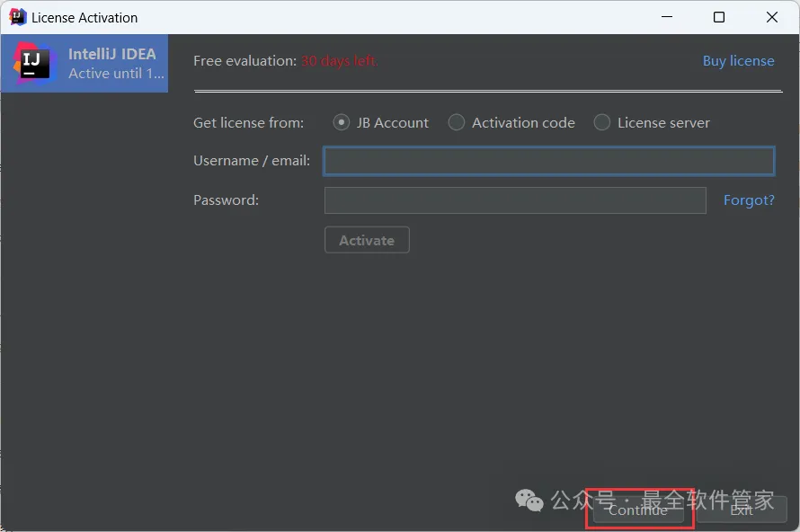Open the Forgot? password link
The height and width of the screenshot is (532, 800).
(x=749, y=199)
